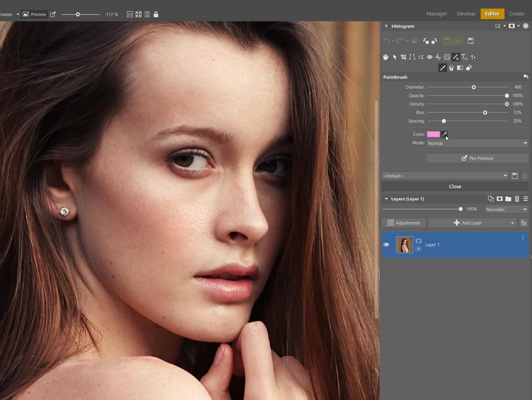The image size is (532, 400).
Task: Open the brush Mode dropdown
Action: click(477, 143)
